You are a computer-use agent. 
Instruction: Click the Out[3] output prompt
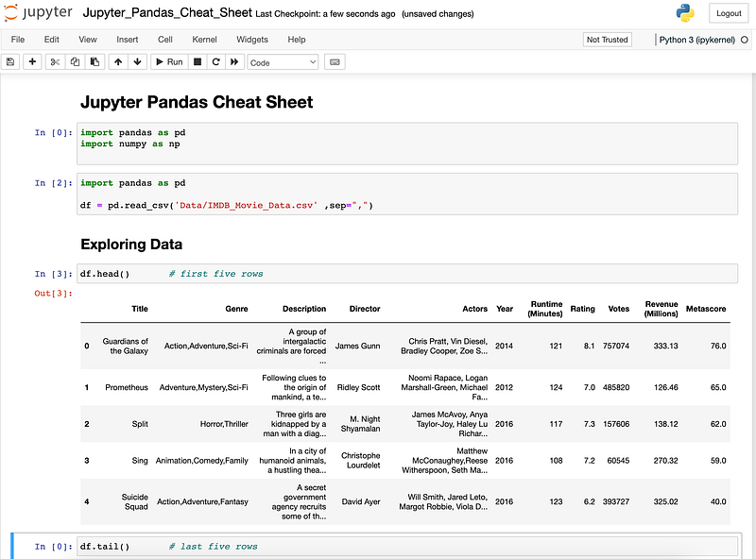[54, 293]
